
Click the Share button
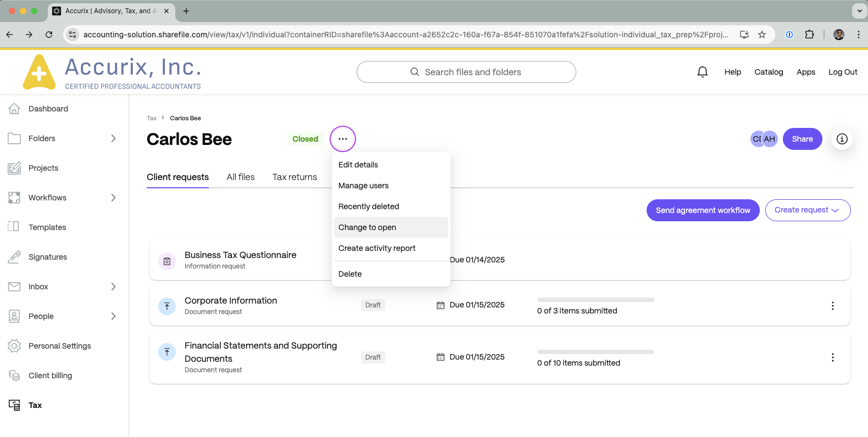[x=802, y=139]
